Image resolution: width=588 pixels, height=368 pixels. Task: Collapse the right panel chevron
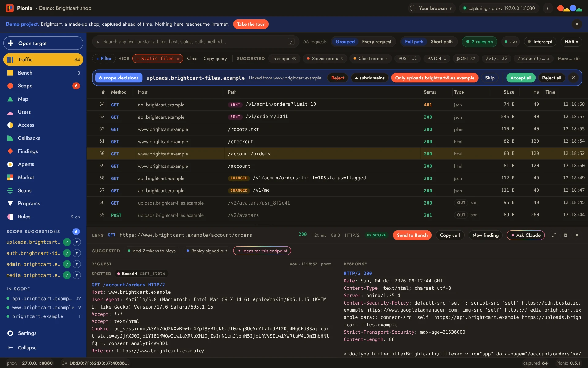[x=548, y=8]
